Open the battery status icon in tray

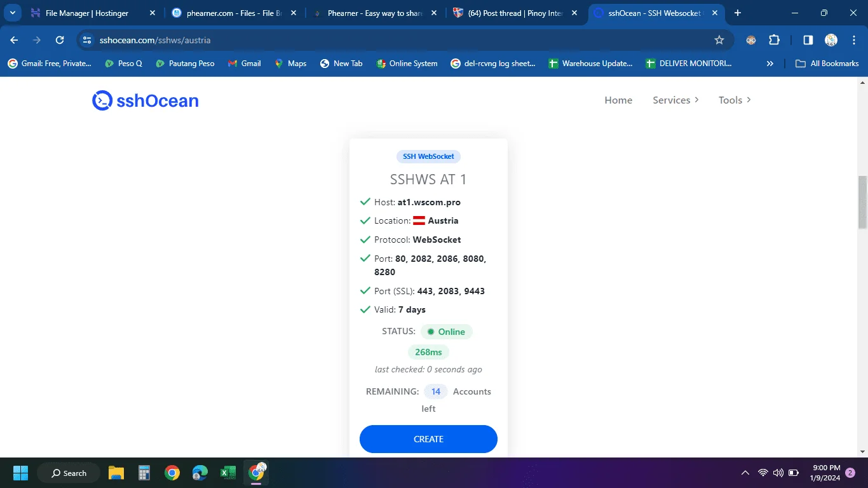click(794, 473)
